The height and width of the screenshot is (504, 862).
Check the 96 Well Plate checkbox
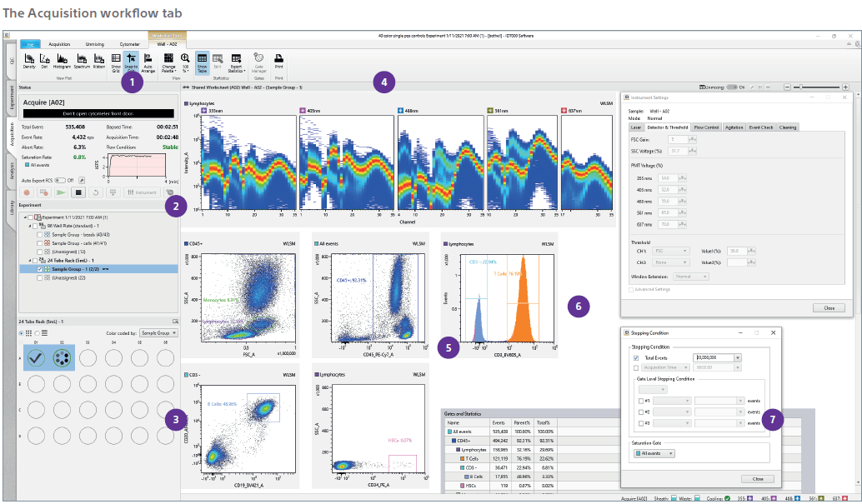(x=35, y=225)
